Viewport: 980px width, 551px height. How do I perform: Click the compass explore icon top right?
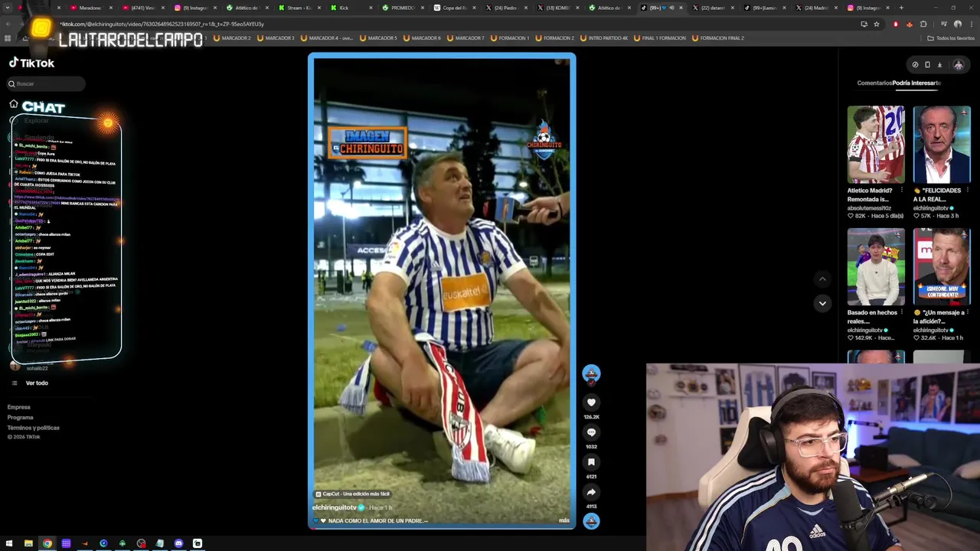click(x=915, y=65)
